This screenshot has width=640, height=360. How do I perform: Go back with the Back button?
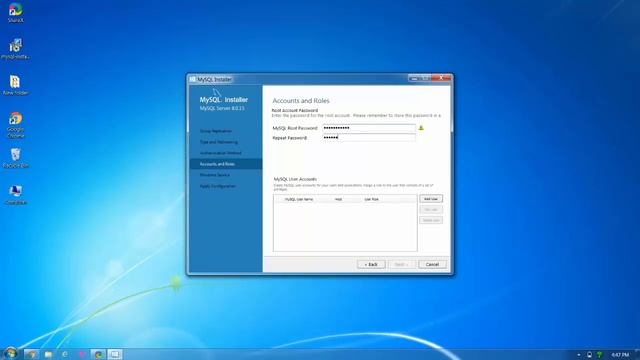371,264
